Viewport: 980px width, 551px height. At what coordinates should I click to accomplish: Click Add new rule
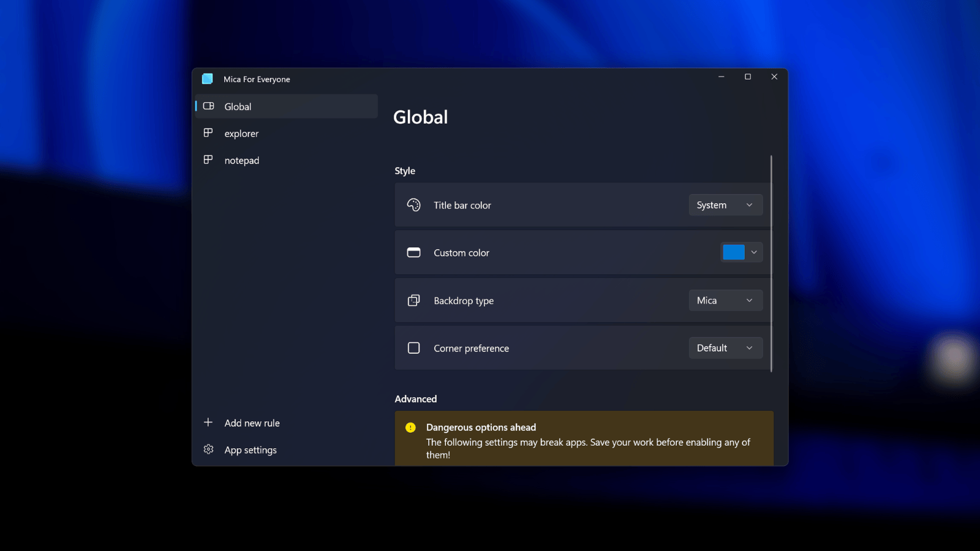coord(252,422)
